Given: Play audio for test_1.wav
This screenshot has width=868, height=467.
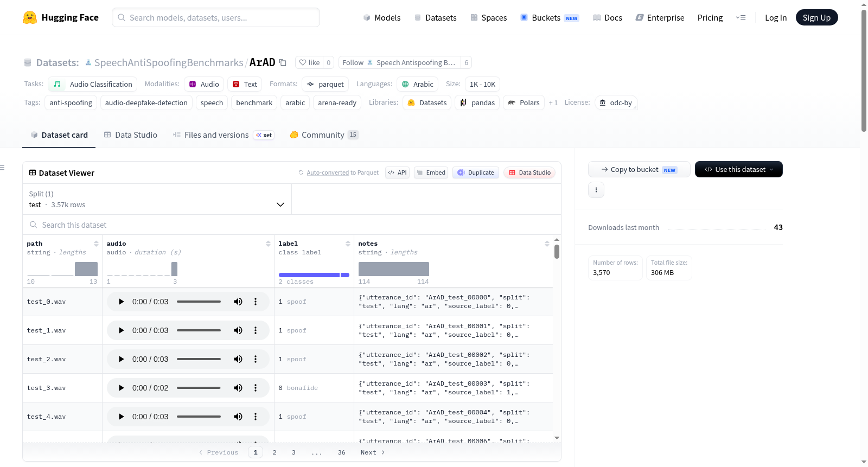Looking at the screenshot, I should [121, 330].
